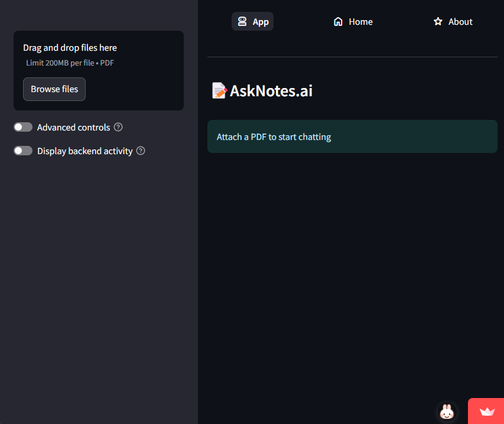Enable the Advanced controls toggle
This screenshot has height=424, width=504.
click(23, 128)
